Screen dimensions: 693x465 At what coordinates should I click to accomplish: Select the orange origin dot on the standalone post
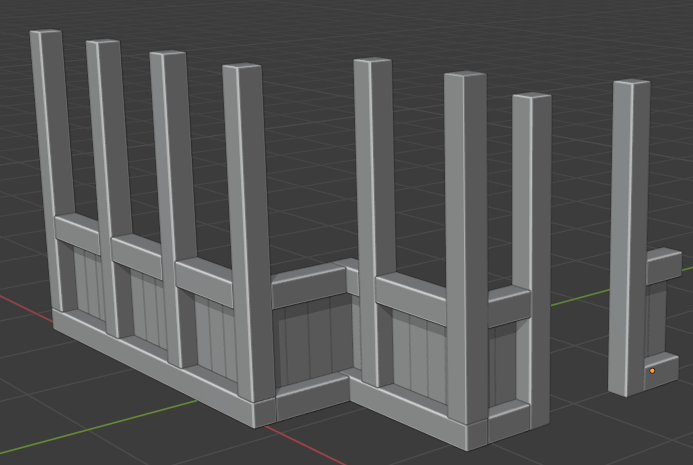(652, 371)
